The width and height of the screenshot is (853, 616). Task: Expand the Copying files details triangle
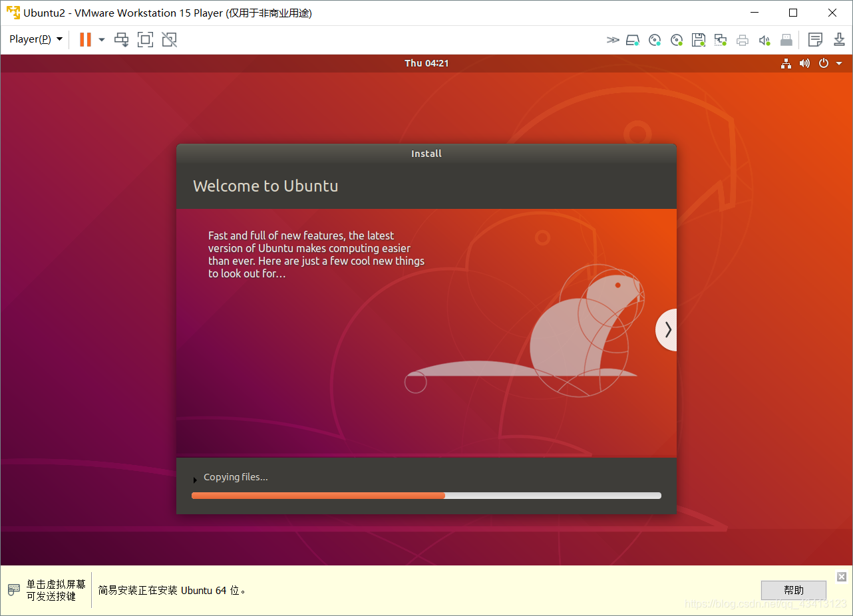pyautogui.click(x=195, y=479)
